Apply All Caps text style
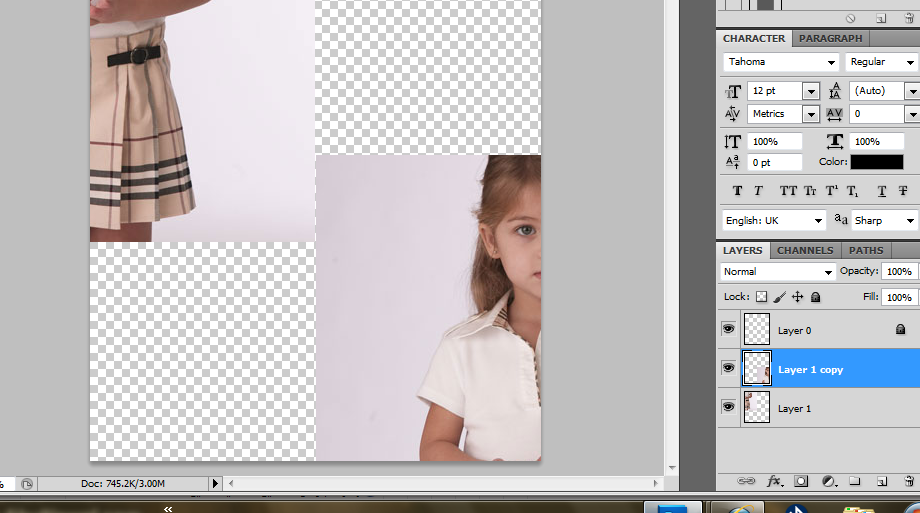This screenshot has height=513, width=920. coord(788,191)
